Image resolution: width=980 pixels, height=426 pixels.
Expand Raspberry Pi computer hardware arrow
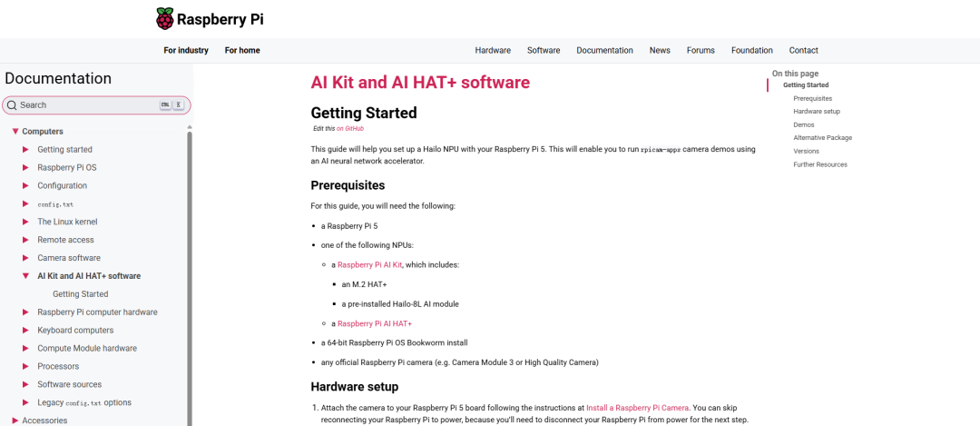tap(25, 312)
